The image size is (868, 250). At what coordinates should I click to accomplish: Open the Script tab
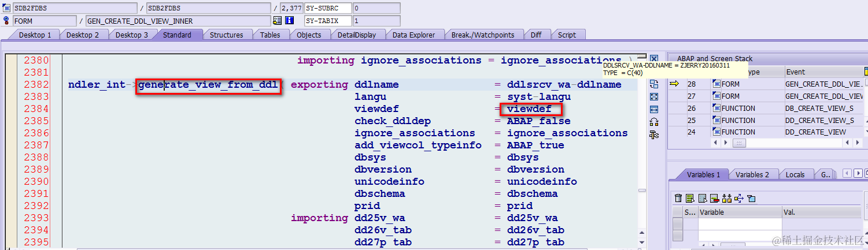tap(567, 35)
